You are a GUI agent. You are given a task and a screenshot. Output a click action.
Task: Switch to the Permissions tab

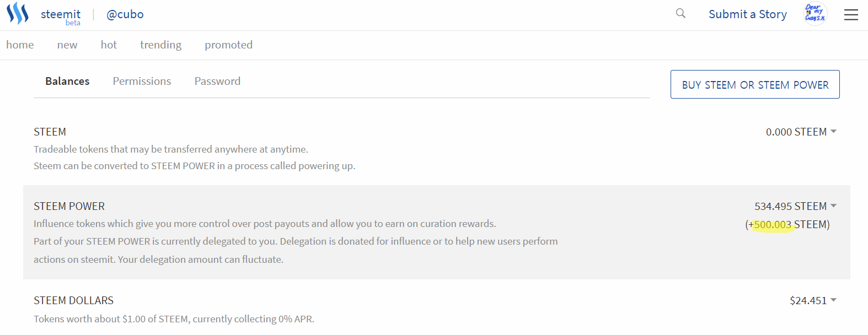142,81
